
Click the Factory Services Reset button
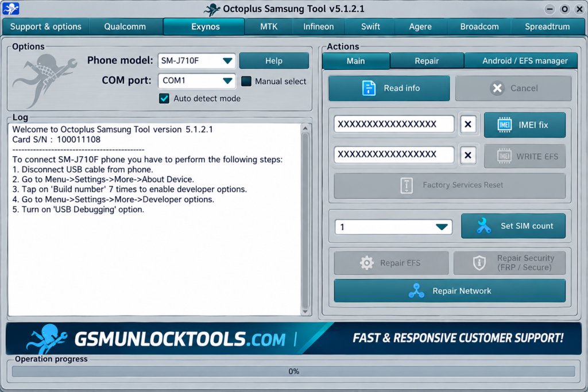point(450,185)
